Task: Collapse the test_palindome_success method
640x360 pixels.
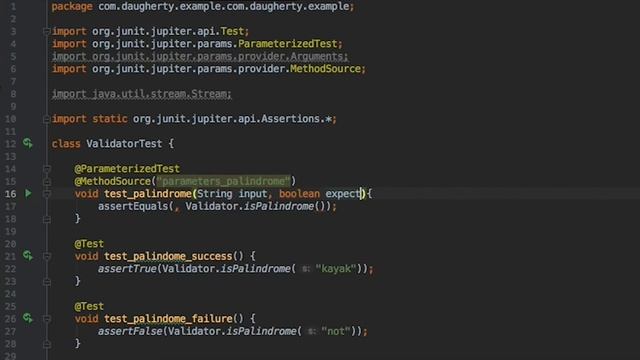Action: [x=47, y=256]
